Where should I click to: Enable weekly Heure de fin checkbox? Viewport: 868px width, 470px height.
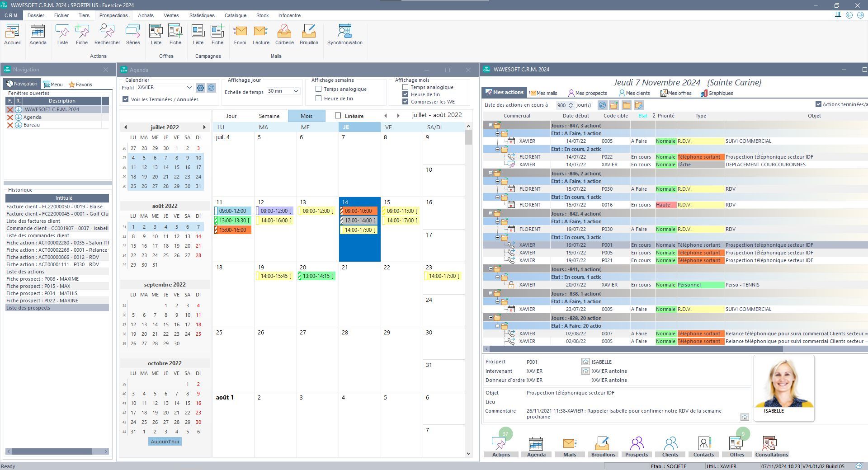319,99
